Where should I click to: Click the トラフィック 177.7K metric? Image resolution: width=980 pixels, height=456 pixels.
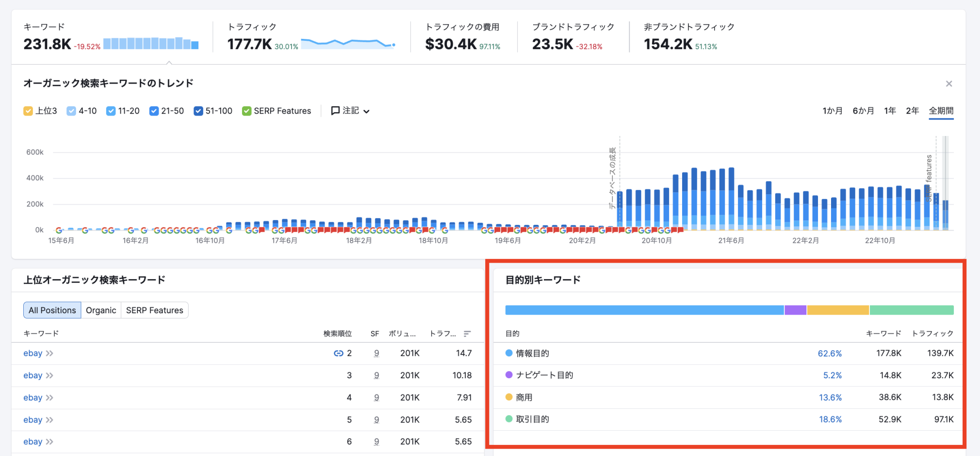click(x=249, y=44)
